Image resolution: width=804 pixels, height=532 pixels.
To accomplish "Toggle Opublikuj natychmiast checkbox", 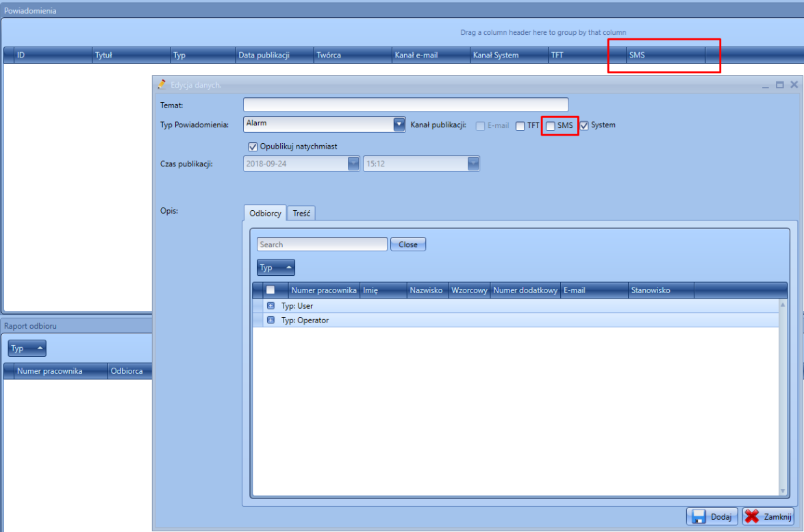I will pos(253,147).
